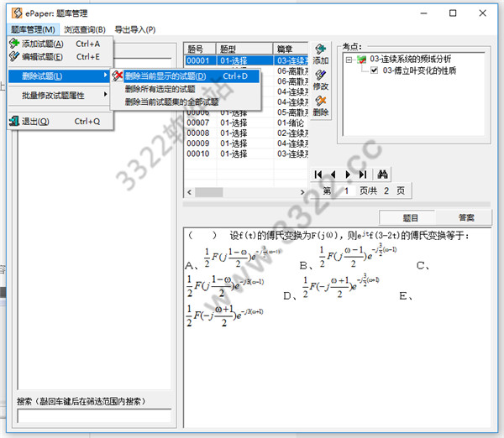The width and height of the screenshot is (504, 438).
Task: Choose 编辑试题(E) from the menu
Action: coord(60,56)
